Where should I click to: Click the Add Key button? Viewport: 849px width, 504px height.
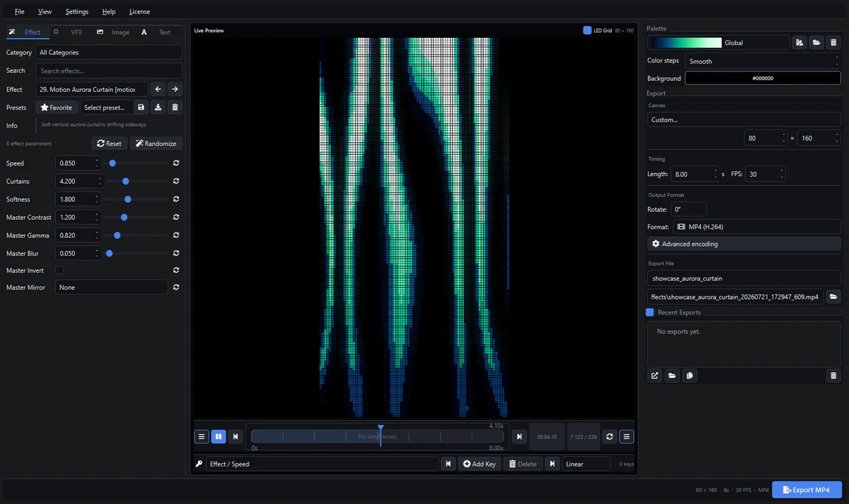click(479, 464)
